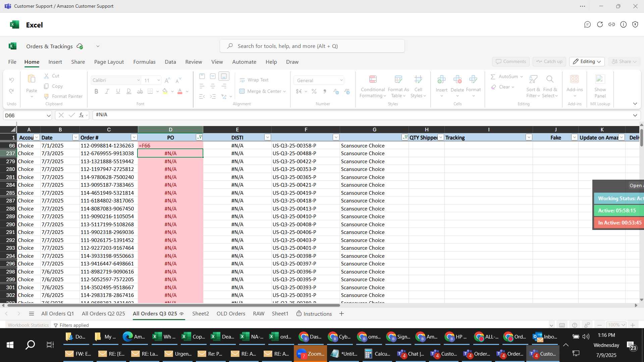644x362 pixels.
Task: Click the Format Painter brush icon
Action: (x=47, y=96)
